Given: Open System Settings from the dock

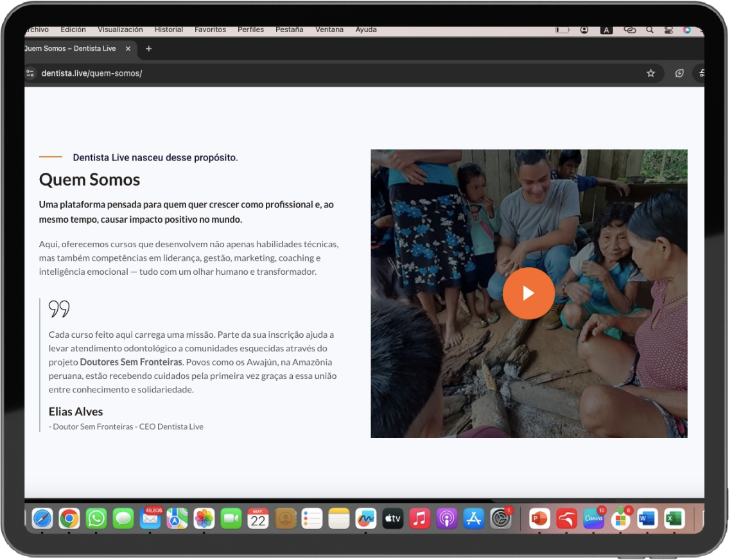Looking at the screenshot, I should click(500, 518).
